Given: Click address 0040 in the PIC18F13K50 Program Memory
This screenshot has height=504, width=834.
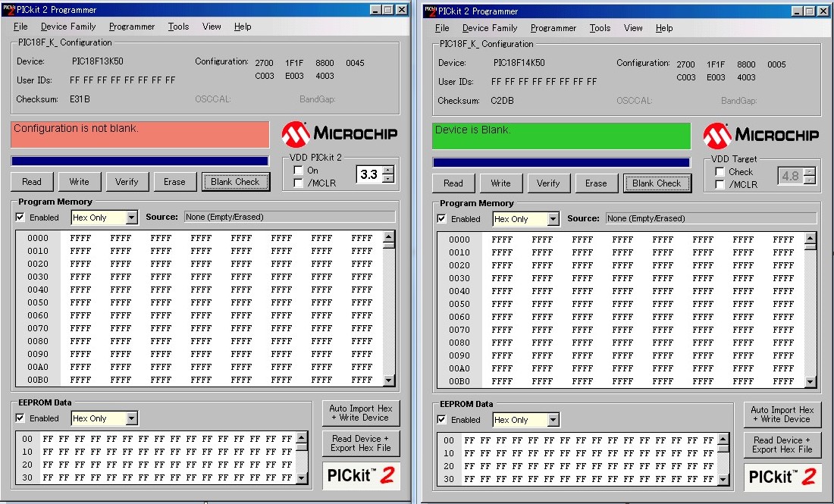Looking at the screenshot, I should click(x=38, y=290).
